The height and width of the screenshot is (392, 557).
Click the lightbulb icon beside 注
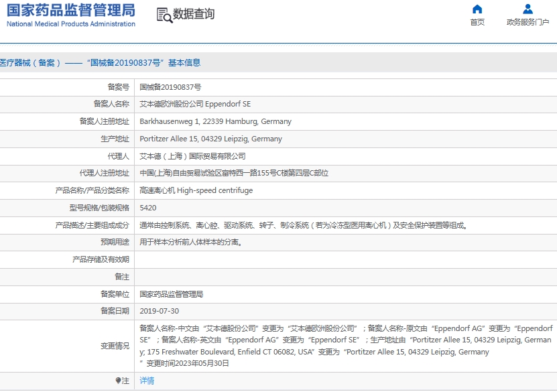(118, 381)
